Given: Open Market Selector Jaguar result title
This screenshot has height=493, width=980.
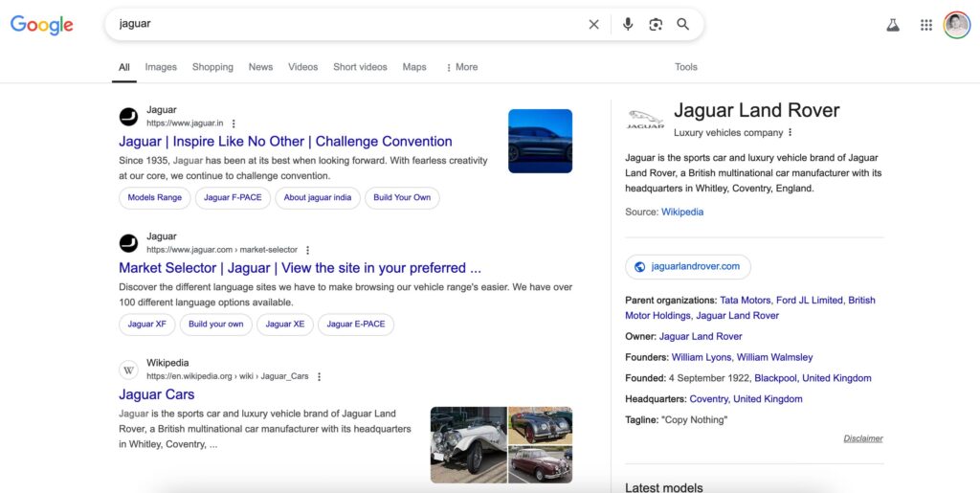Looking at the screenshot, I should click(x=300, y=268).
